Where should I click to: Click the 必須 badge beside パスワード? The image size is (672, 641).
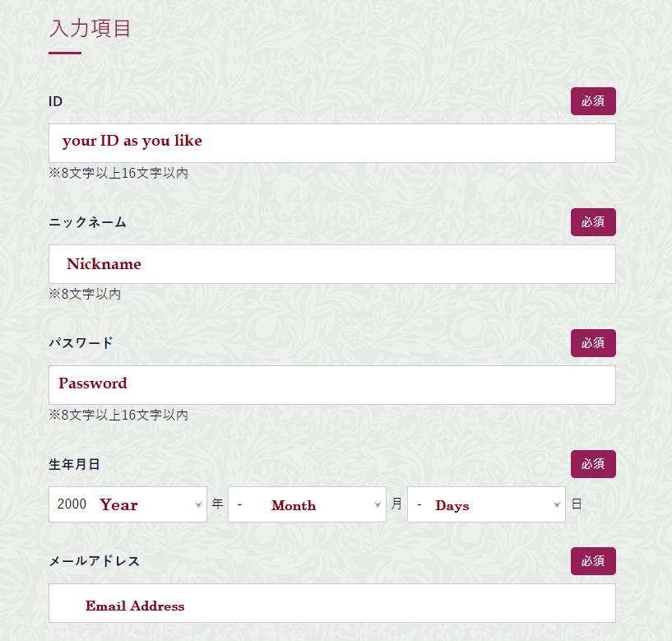(593, 343)
